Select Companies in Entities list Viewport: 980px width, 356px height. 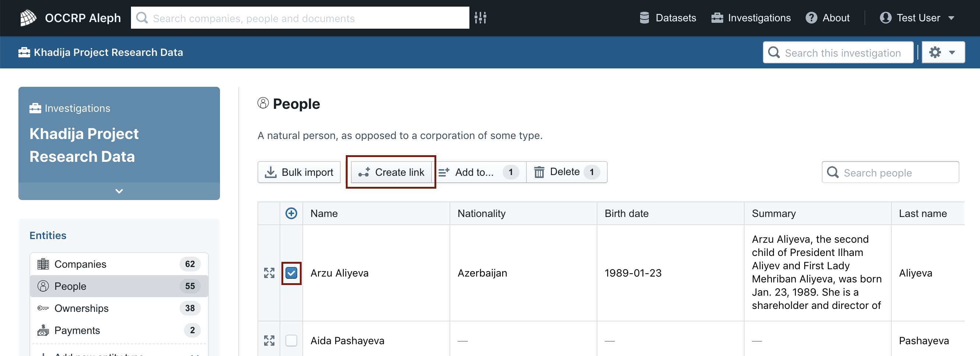click(119, 264)
